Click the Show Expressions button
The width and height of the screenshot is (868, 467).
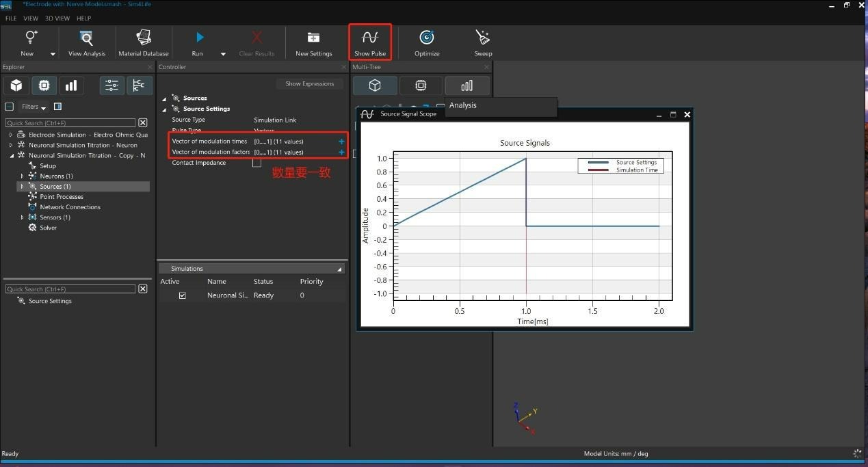(309, 84)
